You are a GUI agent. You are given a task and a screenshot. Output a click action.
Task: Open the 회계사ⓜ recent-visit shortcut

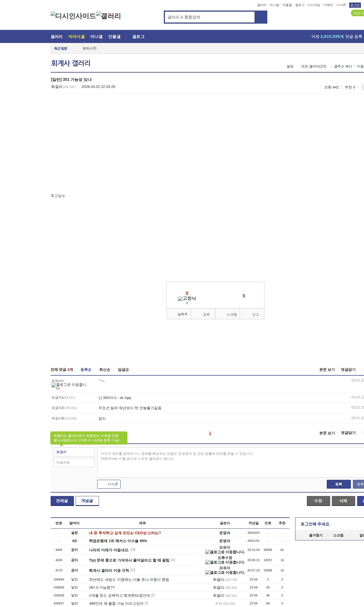[x=90, y=48]
